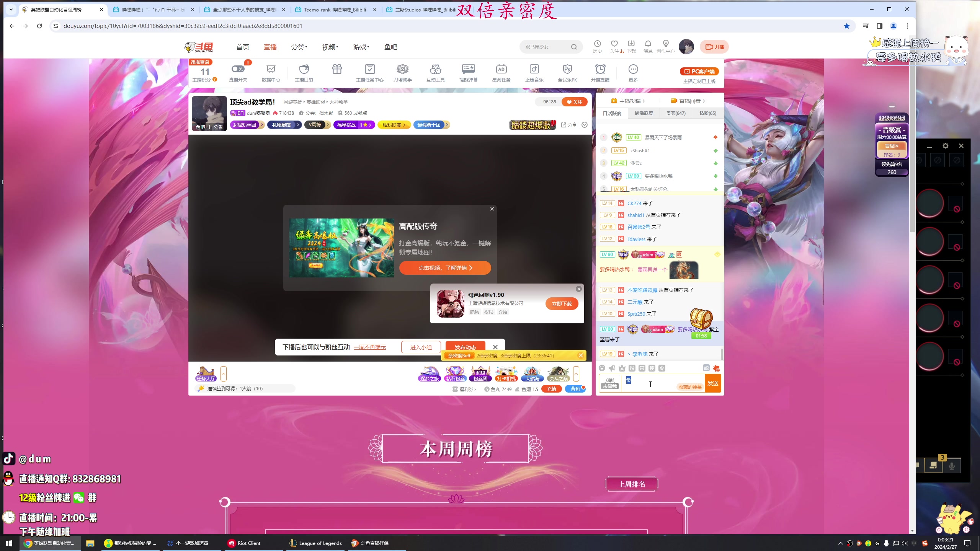
Task: Click 进入小组 button
Action: tap(421, 347)
